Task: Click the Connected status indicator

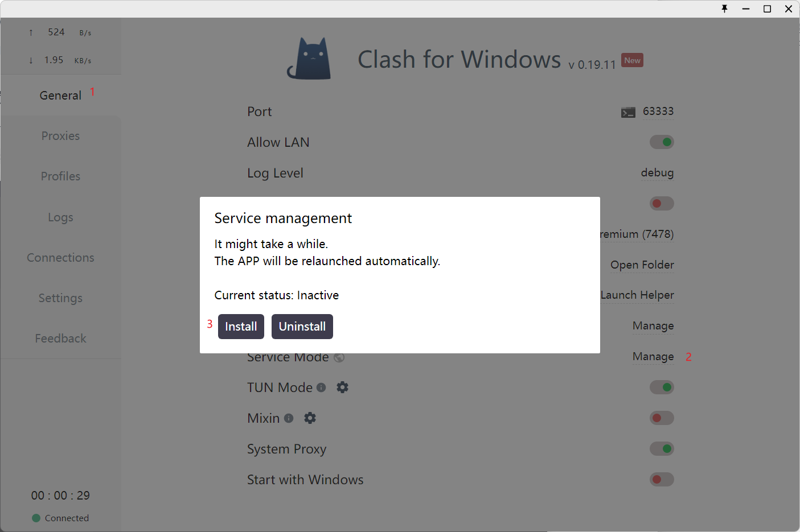Action: [x=60, y=518]
